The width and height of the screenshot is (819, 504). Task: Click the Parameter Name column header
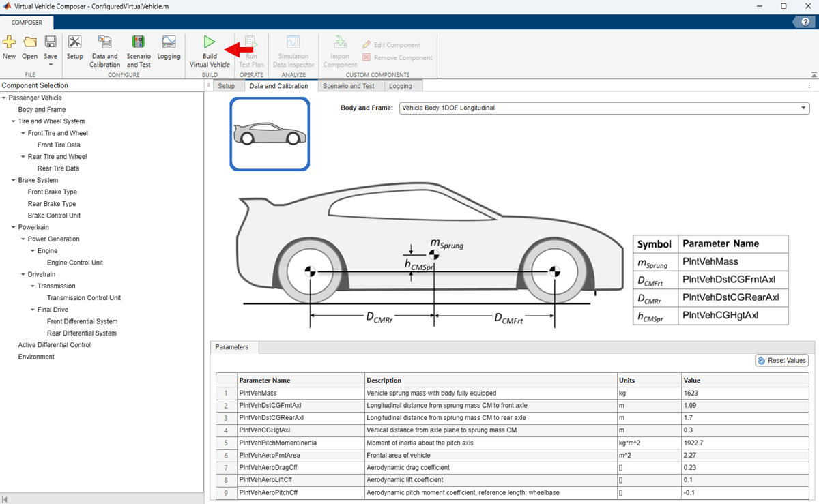300,380
